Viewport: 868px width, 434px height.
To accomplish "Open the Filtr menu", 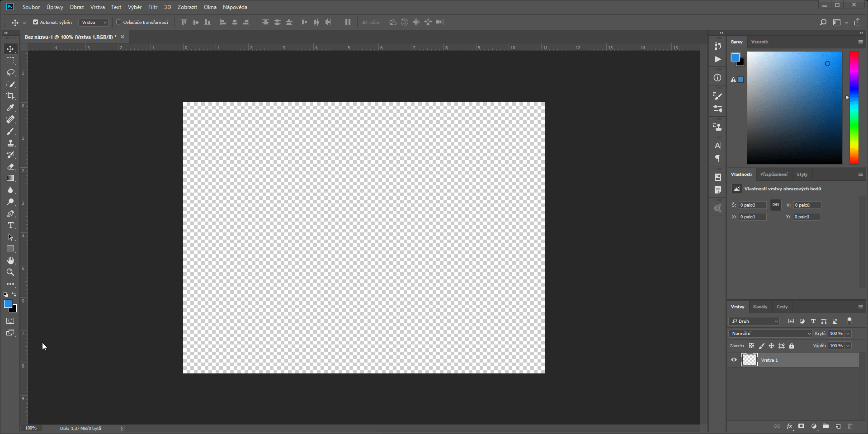I will point(152,7).
